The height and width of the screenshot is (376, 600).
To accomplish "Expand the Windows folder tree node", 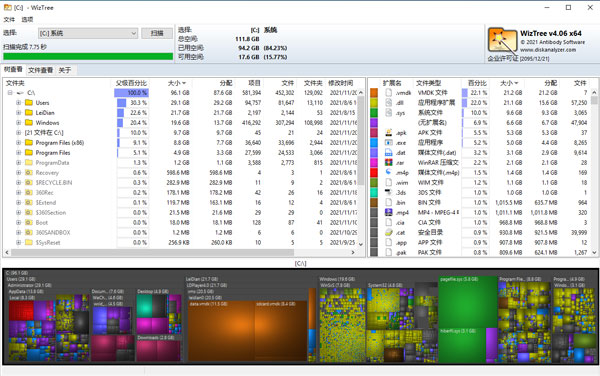I will (18, 123).
